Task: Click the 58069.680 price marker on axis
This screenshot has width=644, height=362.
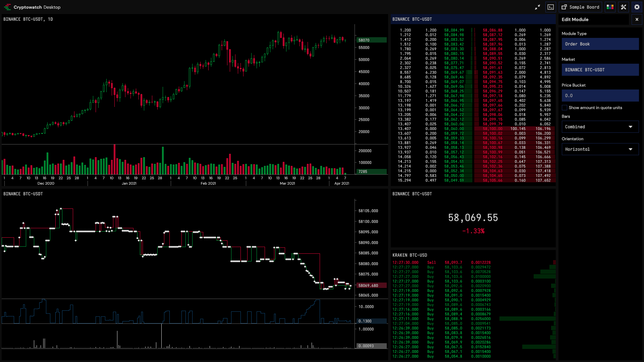Action: [x=368, y=286]
